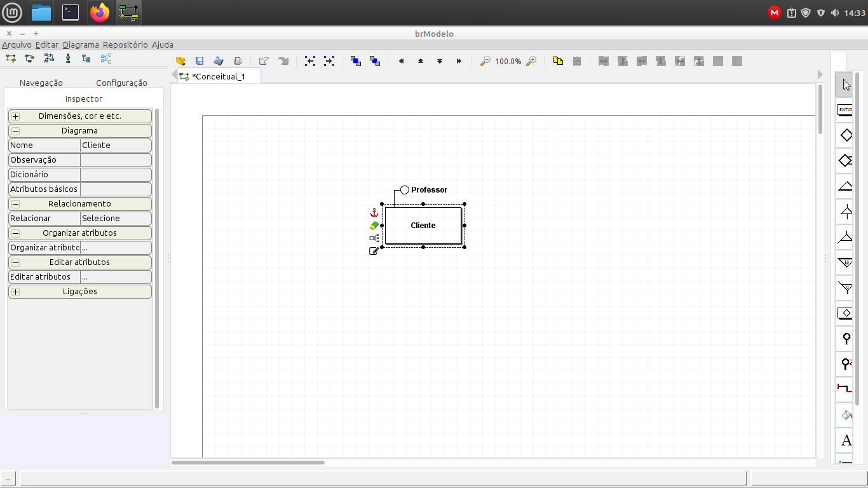Open the Ajuda menu
This screenshot has height=488, width=868.
[x=163, y=45]
